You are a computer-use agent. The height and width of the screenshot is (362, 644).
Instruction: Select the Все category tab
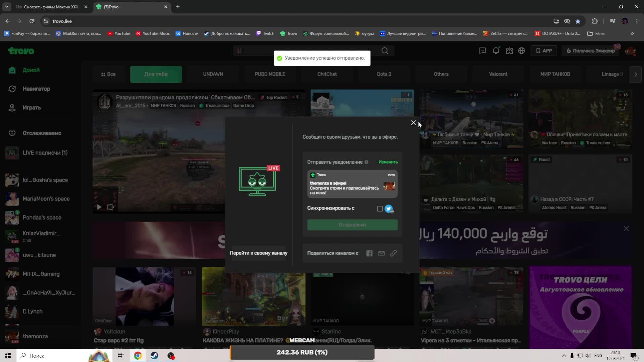click(108, 74)
